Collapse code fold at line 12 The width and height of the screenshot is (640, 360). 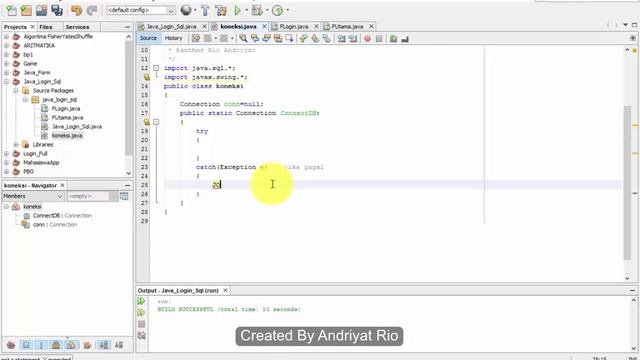pos(156,68)
